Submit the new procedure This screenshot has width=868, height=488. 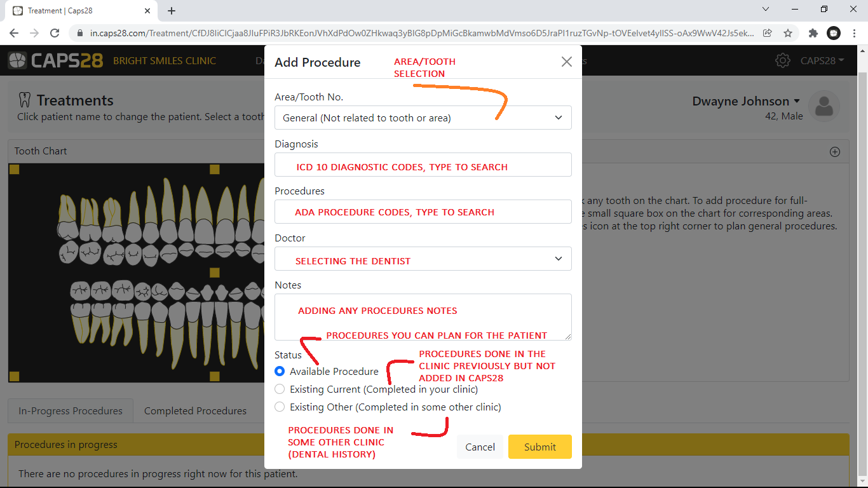click(540, 447)
